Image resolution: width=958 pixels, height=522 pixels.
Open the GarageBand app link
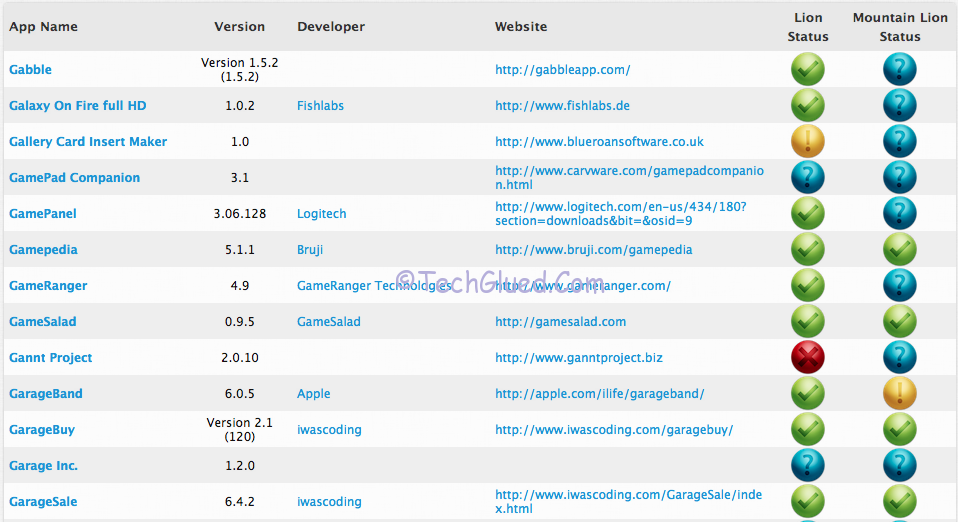pos(46,394)
